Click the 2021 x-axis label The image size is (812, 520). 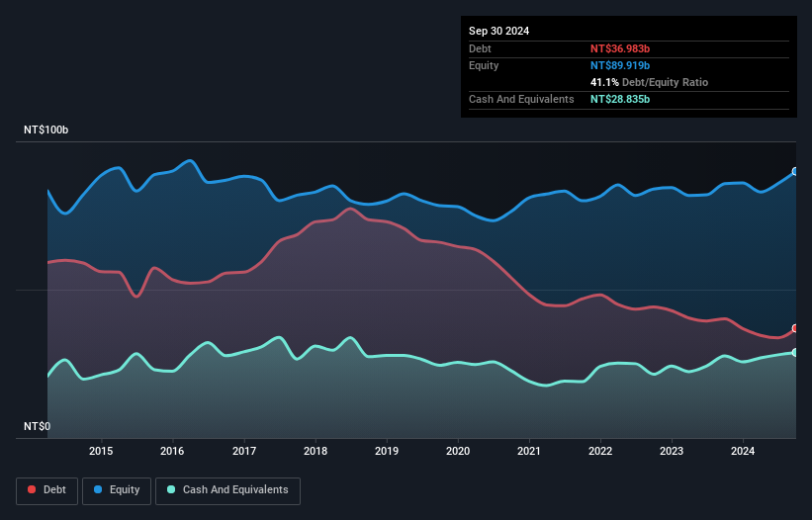[x=529, y=451]
